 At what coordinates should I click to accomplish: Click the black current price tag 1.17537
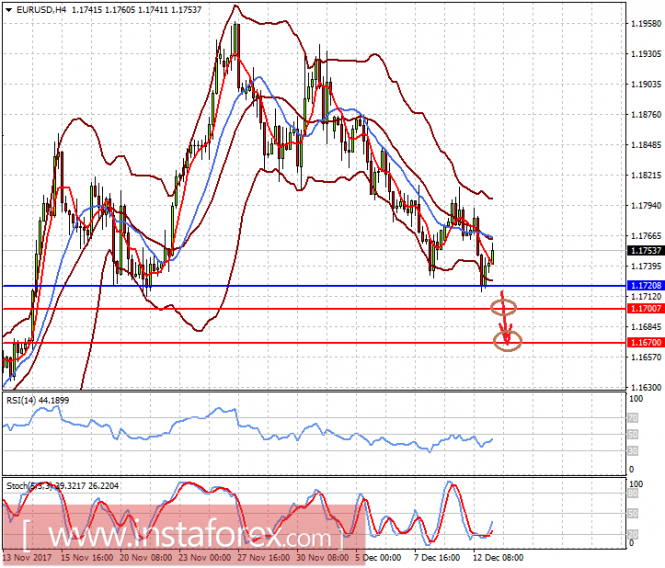tap(643, 251)
